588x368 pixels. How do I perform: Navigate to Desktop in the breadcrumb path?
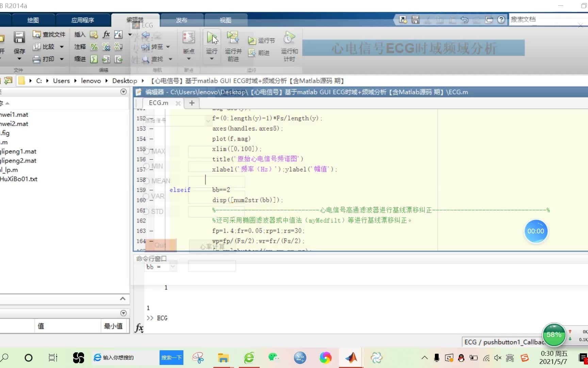tap(125, 81)
